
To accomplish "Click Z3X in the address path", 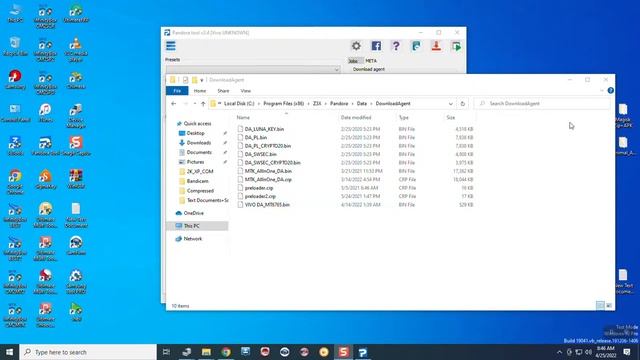I will (x=317, y=104).
